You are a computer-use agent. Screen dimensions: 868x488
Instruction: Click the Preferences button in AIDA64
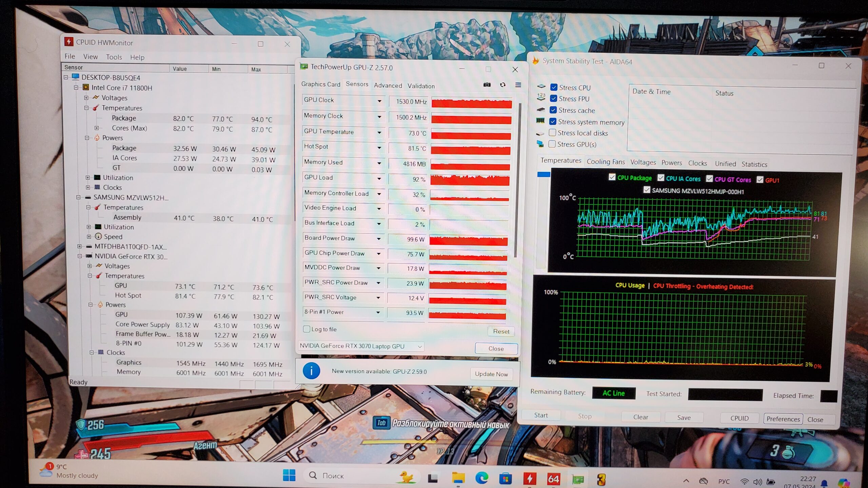point(783,419)
